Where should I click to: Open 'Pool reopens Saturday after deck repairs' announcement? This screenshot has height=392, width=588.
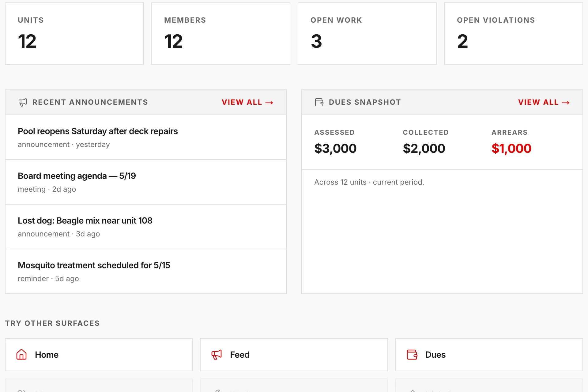pos(146,137)
